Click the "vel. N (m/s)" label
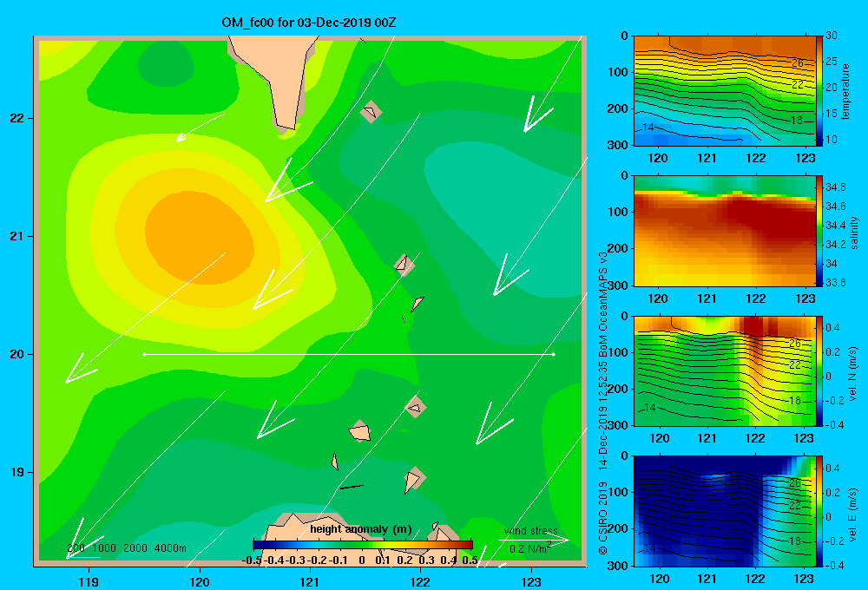This screenshot has height=590, width=868. [x=852, y=374]
